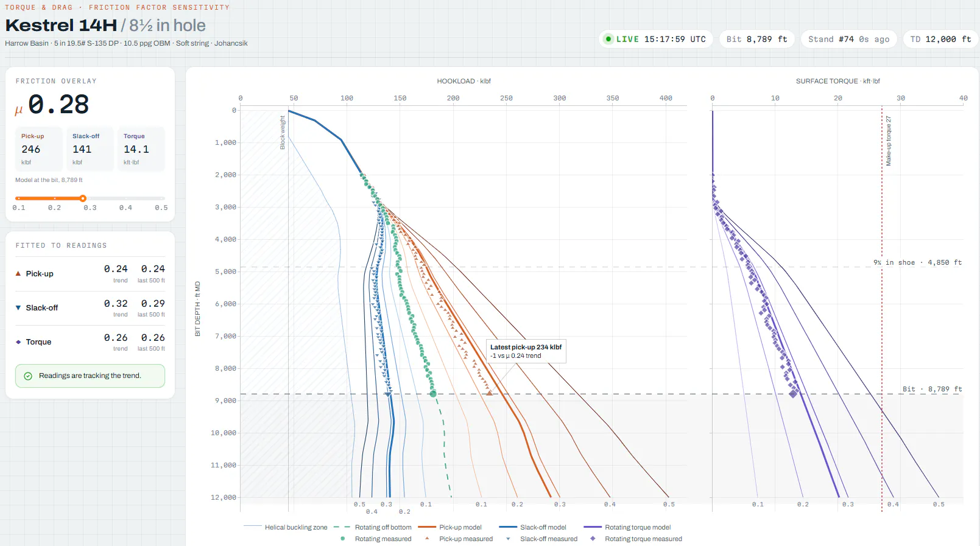The image size is (980, 546).
Task: Click the 'Make-up torque 27' line label
Action: 889,141
